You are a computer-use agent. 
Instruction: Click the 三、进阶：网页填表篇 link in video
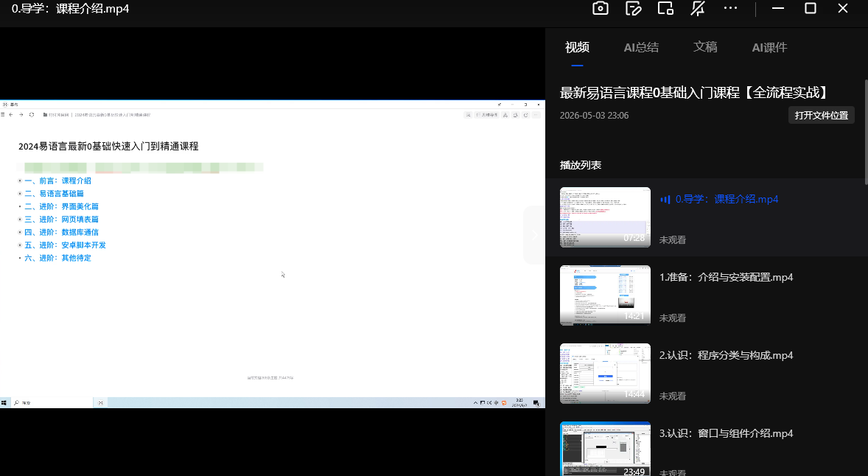point(61,220)
